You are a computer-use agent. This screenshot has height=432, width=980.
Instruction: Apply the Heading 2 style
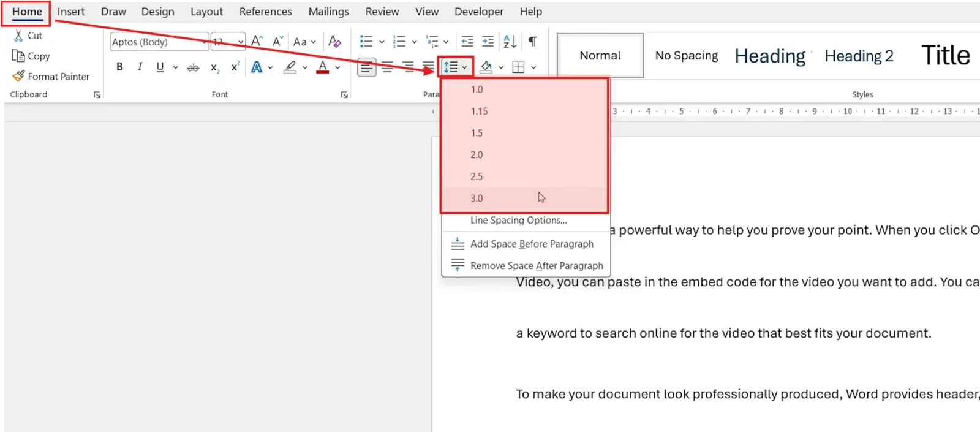point(859,56)
